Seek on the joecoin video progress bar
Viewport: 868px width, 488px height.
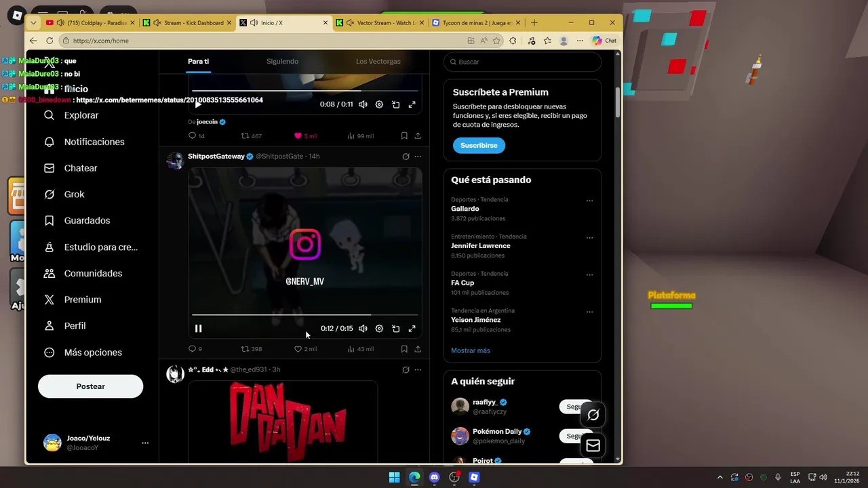pyautogui.click(x=304, y=91)
